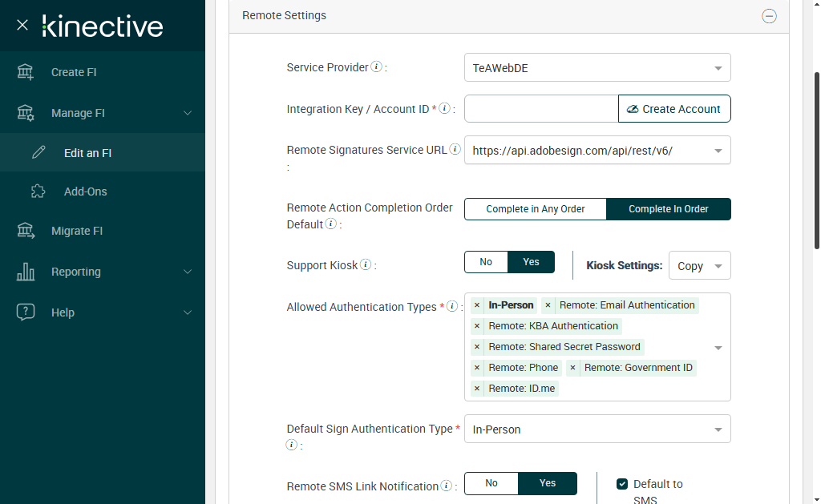Image resolution: width=821 pixels, height=504 pixels.
Task: Uncheck the Default to SMS checkbox
Action: tap(621, 484)
